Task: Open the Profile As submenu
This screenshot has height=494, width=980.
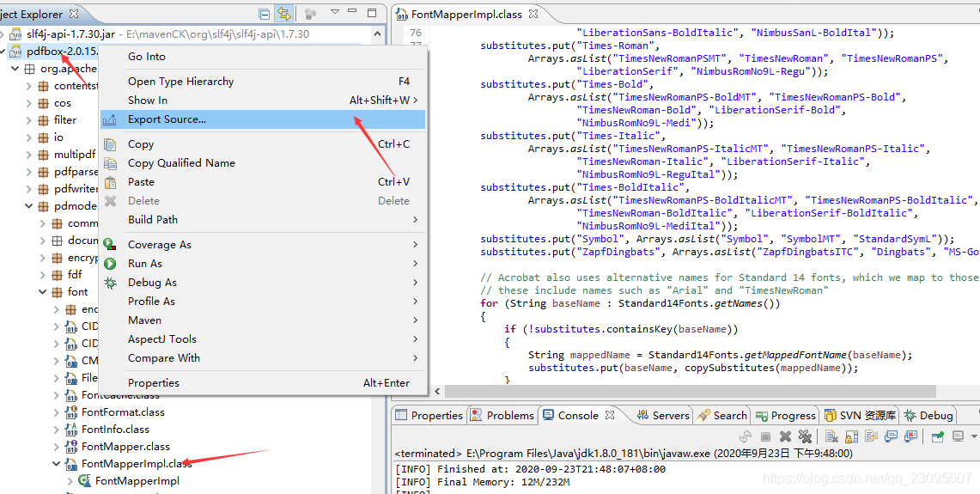Action: pyautogui.click(x=263, y=302)
